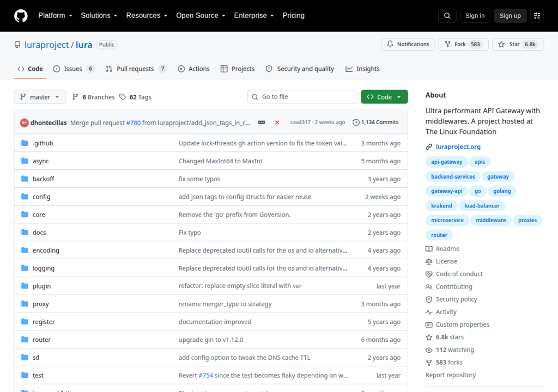Click the tag icon beside 62 Tags
The height and width of the screenshot is (392, 558).
(123, 97)
